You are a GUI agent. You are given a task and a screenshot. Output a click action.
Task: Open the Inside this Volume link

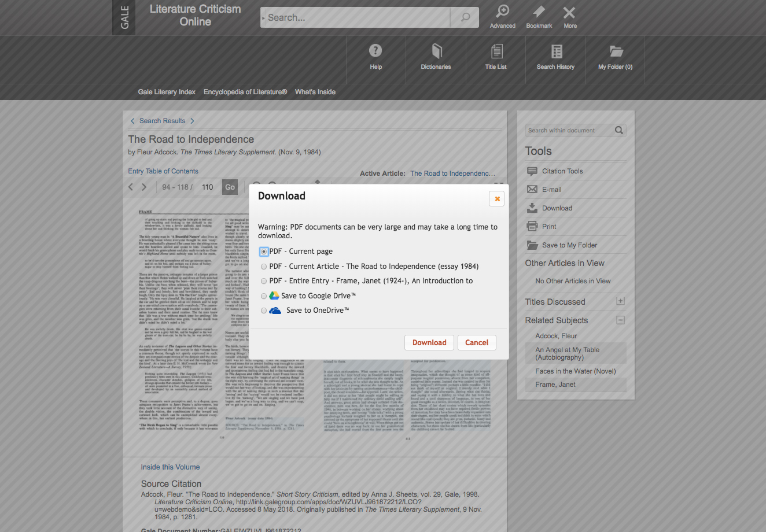[170, 467]
